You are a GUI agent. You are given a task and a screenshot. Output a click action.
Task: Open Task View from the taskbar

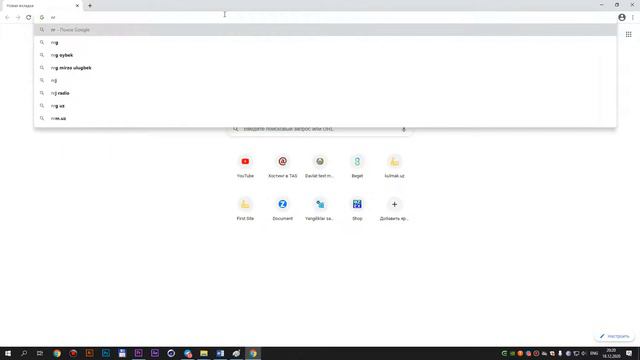point(40,353)
